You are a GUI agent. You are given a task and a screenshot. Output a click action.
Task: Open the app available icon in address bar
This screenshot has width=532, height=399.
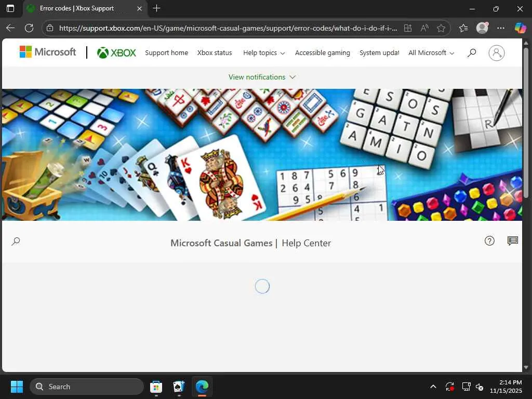(408, 28)
